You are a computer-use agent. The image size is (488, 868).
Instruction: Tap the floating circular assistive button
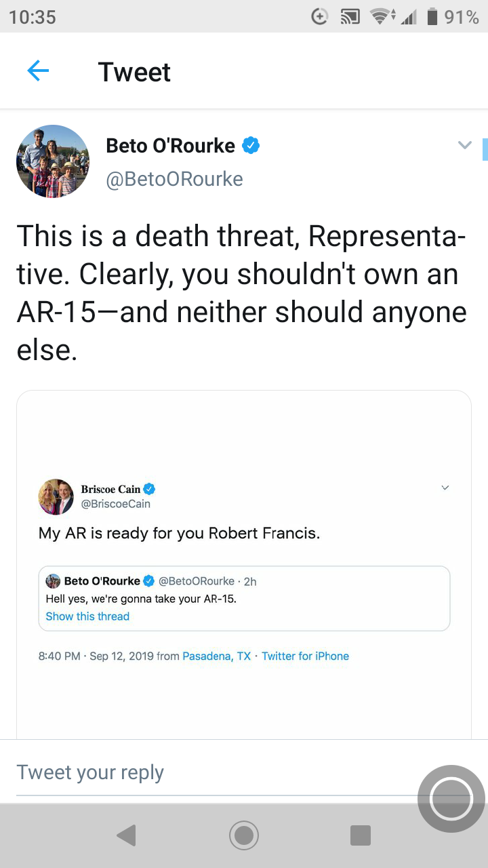click(451, 799)
